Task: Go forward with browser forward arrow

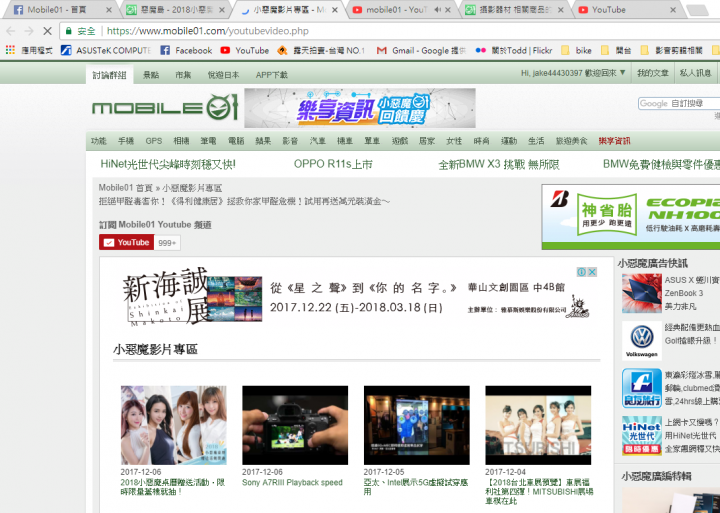Action: click(28, 31)
